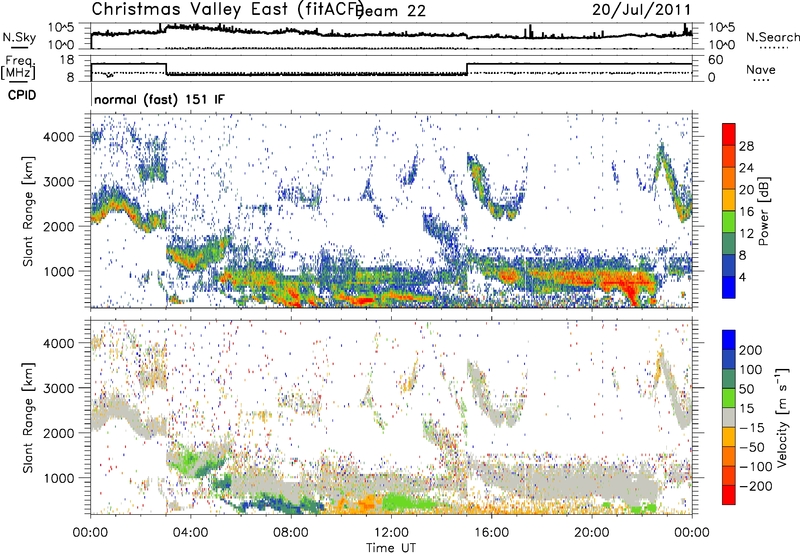The height and width of the screenshot is (554, 800).
Task: Click the "20" power colorbar label
Action: tap(746, 190)
